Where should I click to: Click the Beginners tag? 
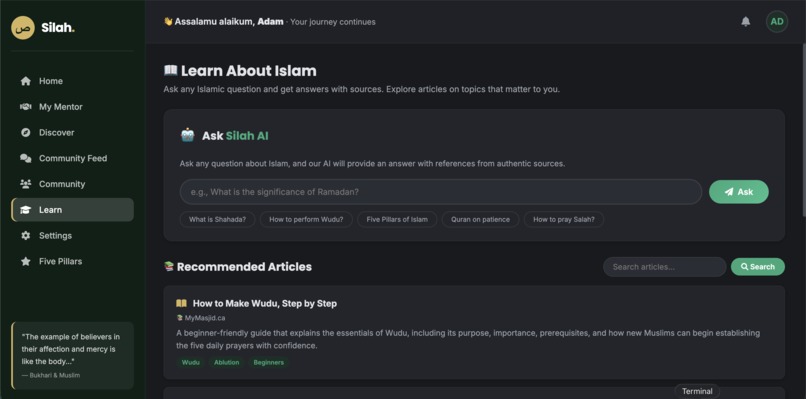coord(268,362)
